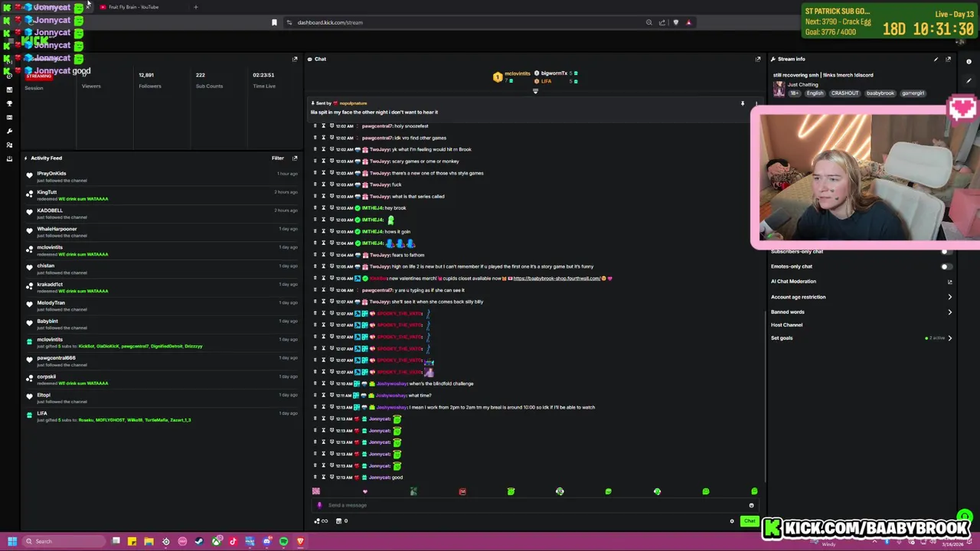Screen dimensions: 980x551
Task: Open Steam from the taskbar
Action: (x=199, y=541)
